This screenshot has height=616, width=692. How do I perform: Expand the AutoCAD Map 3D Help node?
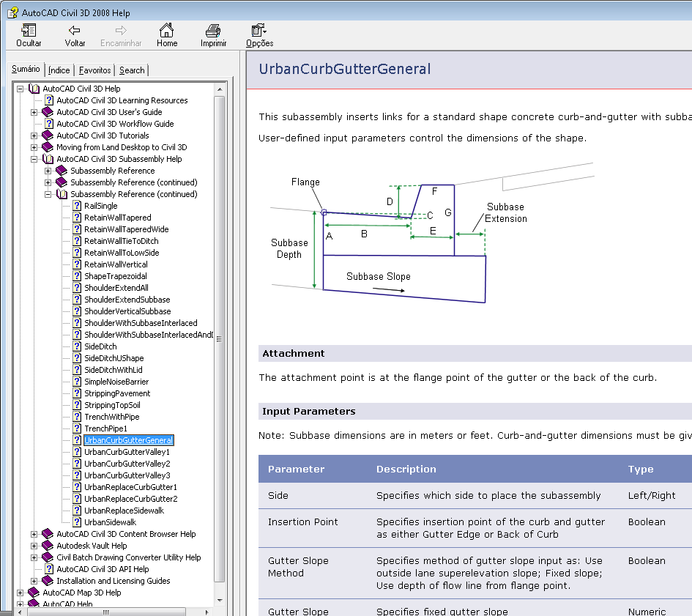(x=20, y=593)
